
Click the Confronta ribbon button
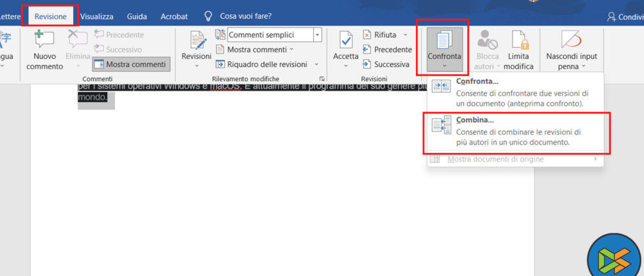coord(444,49)
